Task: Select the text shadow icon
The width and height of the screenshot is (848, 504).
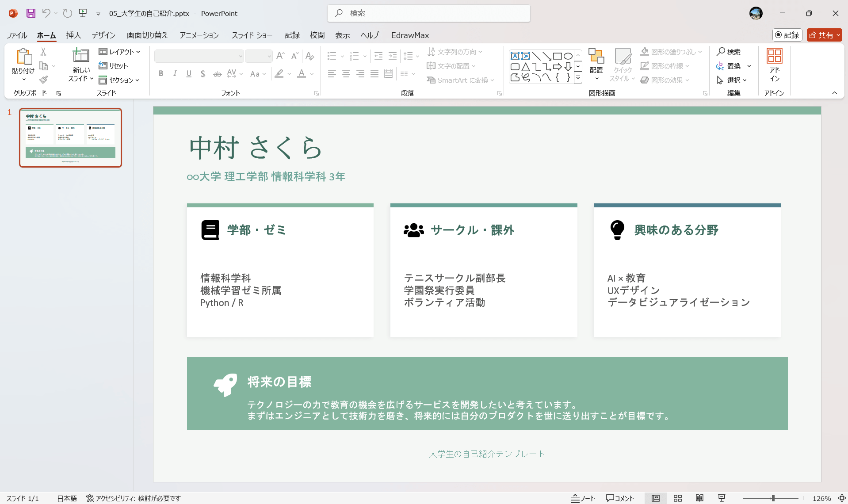Action: click(203, 73)
